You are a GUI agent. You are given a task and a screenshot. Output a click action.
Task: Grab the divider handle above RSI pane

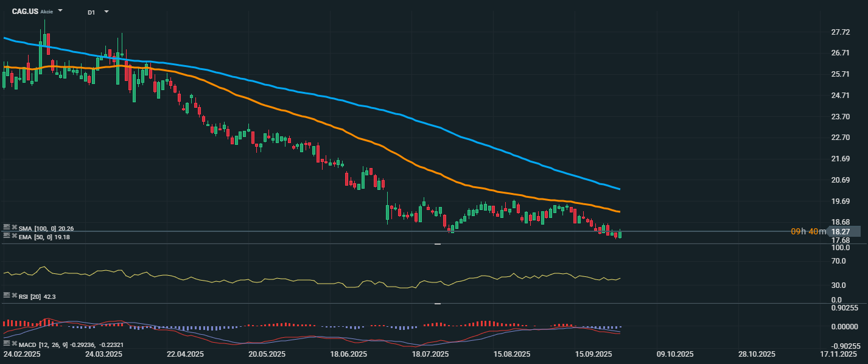(x=437, y=244)
